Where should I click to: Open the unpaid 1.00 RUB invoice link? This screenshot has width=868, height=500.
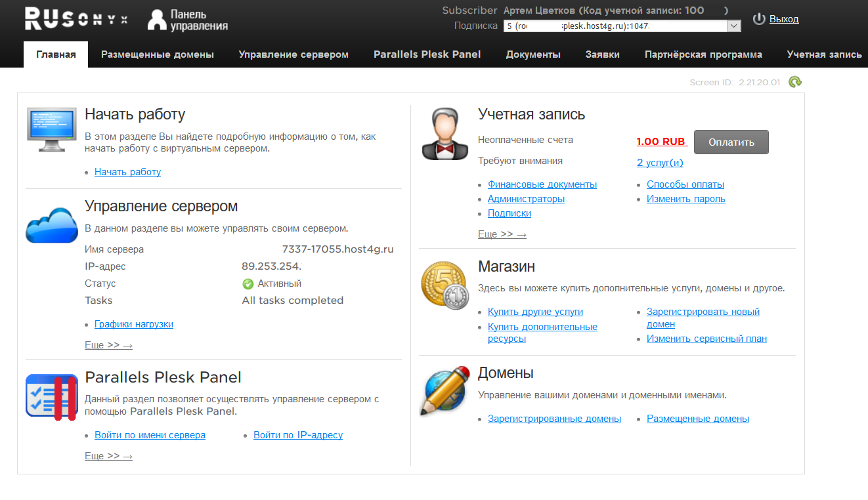click(x=662, y=142)
